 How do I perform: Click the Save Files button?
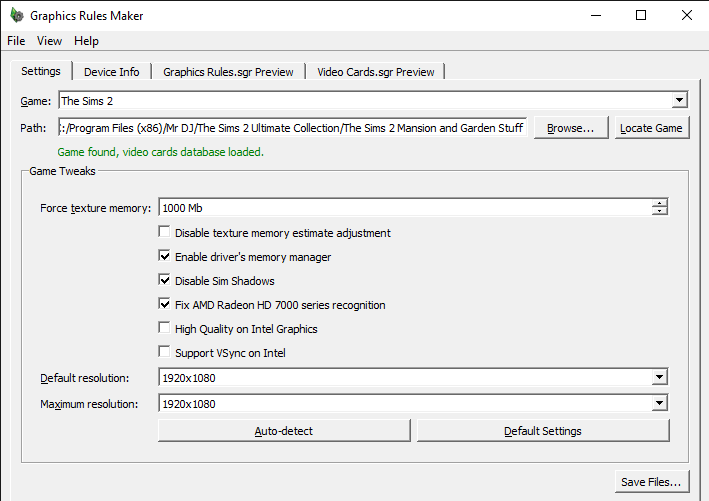pyautogui.click(x=651, y=482)
